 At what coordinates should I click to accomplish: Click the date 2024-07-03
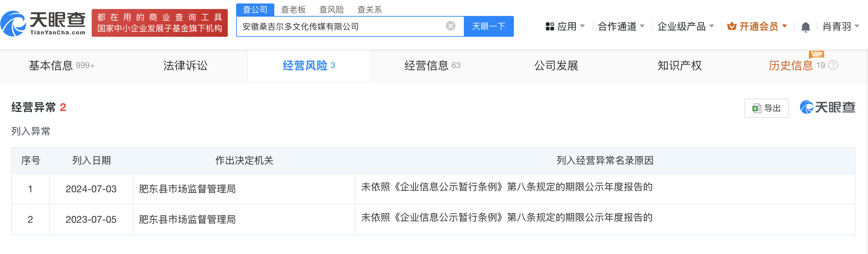click(91, 189)
